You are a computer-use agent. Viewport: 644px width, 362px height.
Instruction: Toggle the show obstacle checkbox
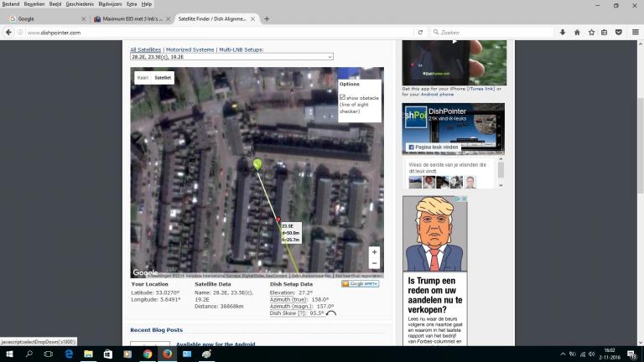click(342, 97)
